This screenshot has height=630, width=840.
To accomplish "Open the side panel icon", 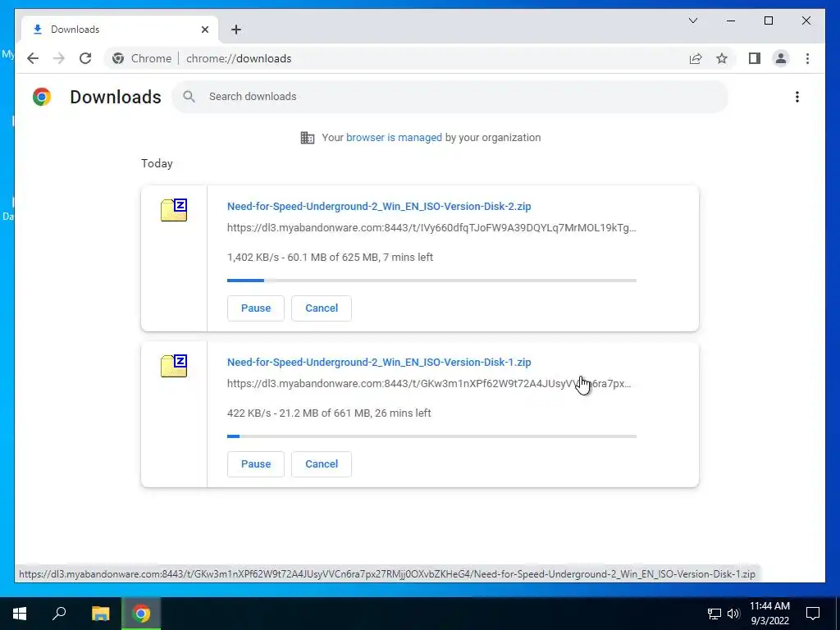I will (x=755, y=58).
